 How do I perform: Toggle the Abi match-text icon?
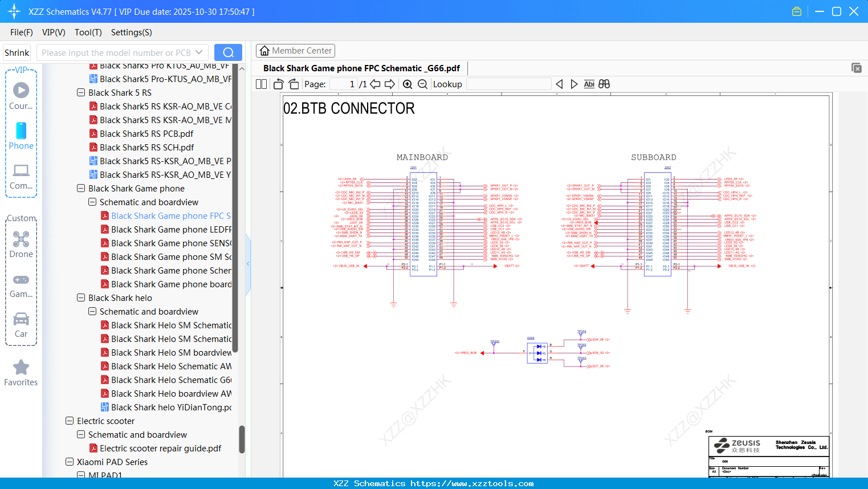tap(589, 84)
